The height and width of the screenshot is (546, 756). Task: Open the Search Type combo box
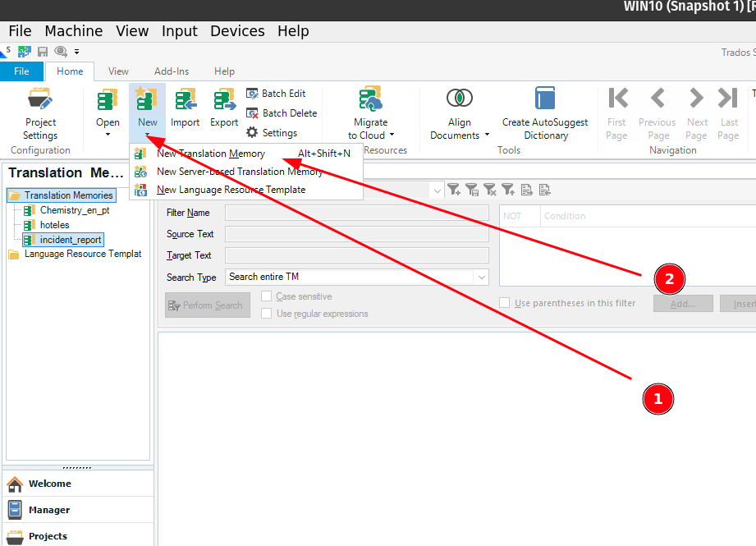[357, 277]
